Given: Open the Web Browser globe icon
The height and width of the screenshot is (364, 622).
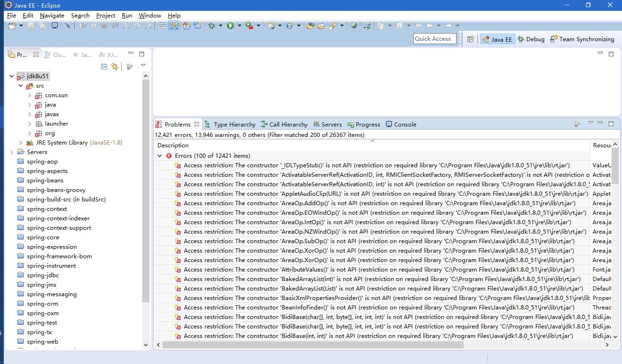Looking at the screenshot, I should [354, 26].
